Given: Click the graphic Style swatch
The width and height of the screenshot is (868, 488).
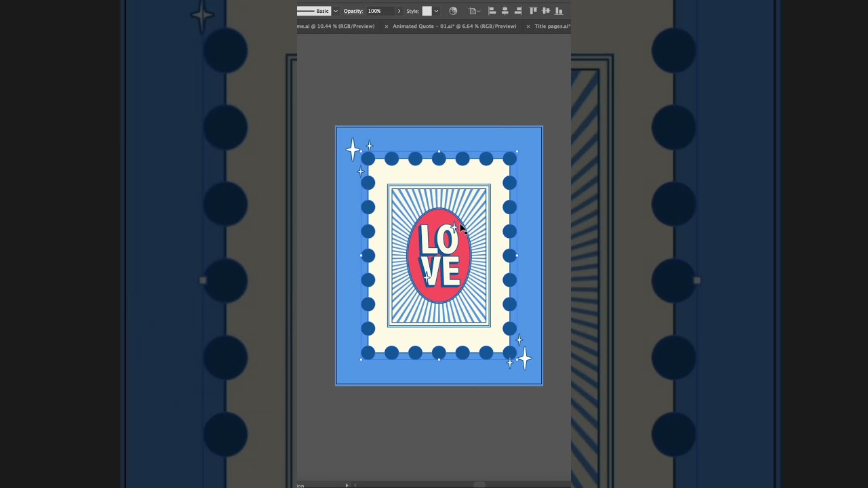Looking at the screenshot, I should [x=427, y=11].
